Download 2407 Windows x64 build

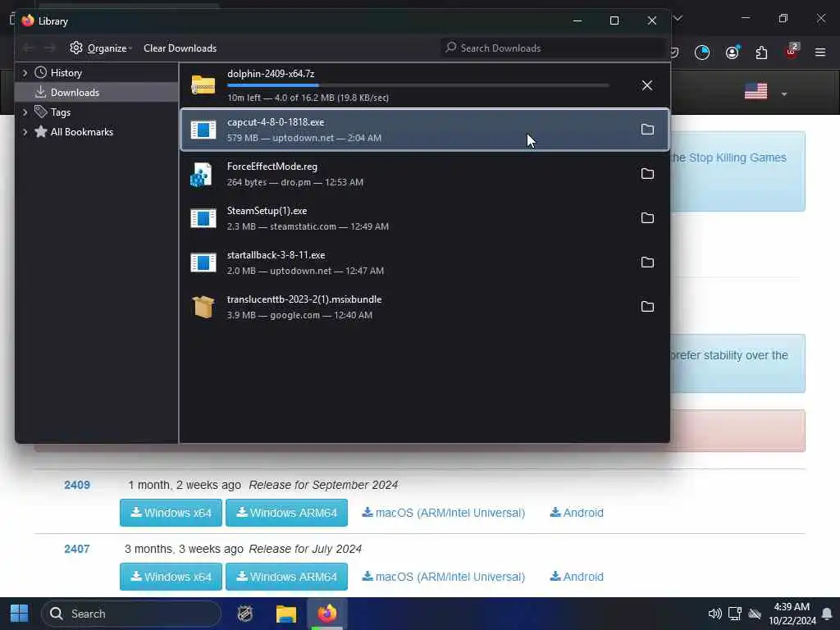171,577
